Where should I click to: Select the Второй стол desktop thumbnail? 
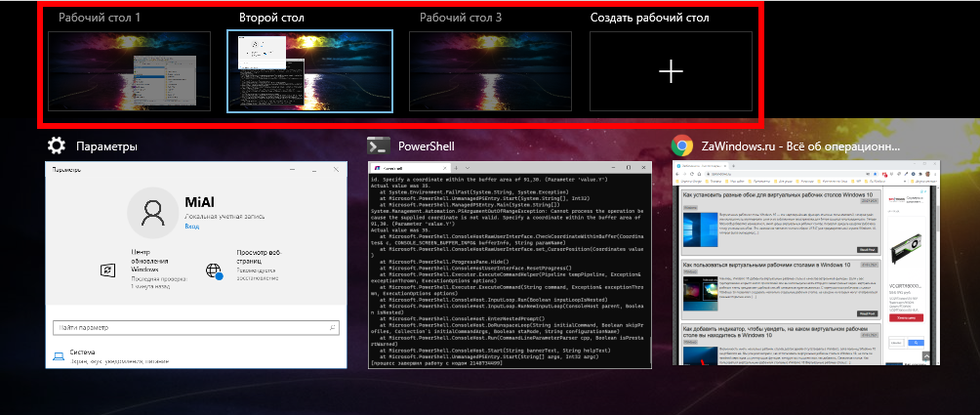coord(309,71)
